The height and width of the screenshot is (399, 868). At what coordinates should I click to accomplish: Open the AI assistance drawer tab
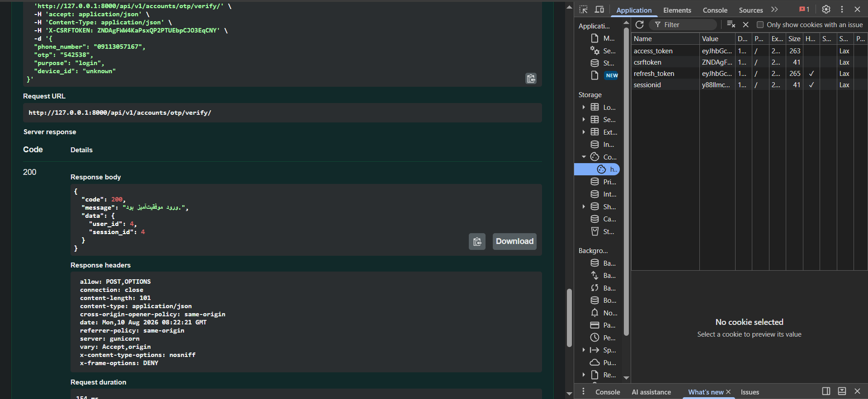[x=651, y=392]
